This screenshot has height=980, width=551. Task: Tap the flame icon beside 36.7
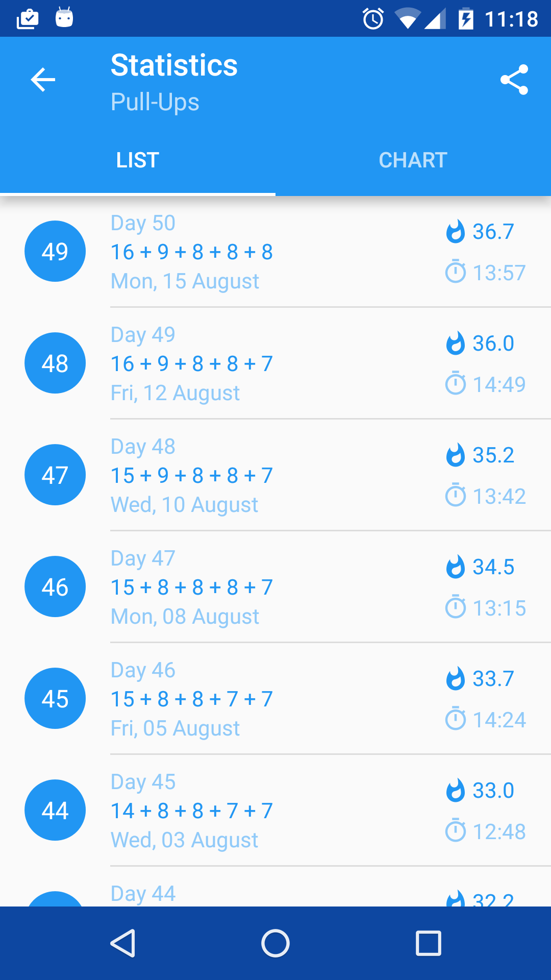point(455,231)
